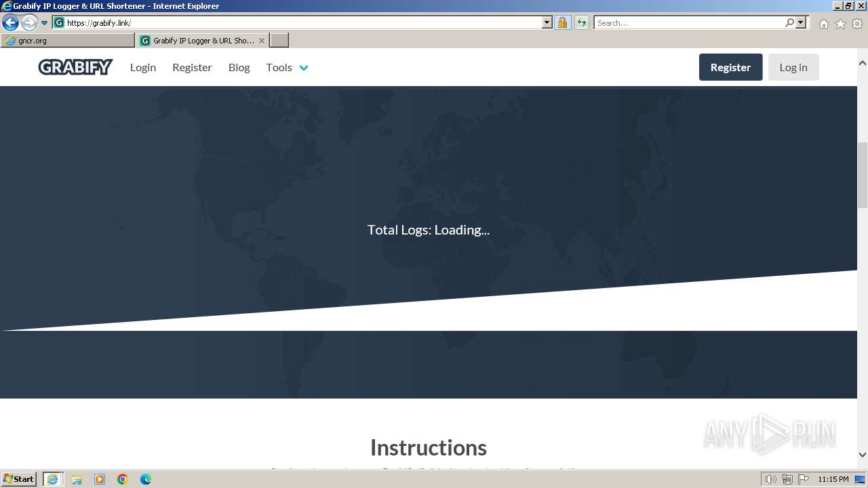Expand the address bar autocomplete dropdown
The width and height of the screenshot is (868, 488).
(x=547, y=22)
